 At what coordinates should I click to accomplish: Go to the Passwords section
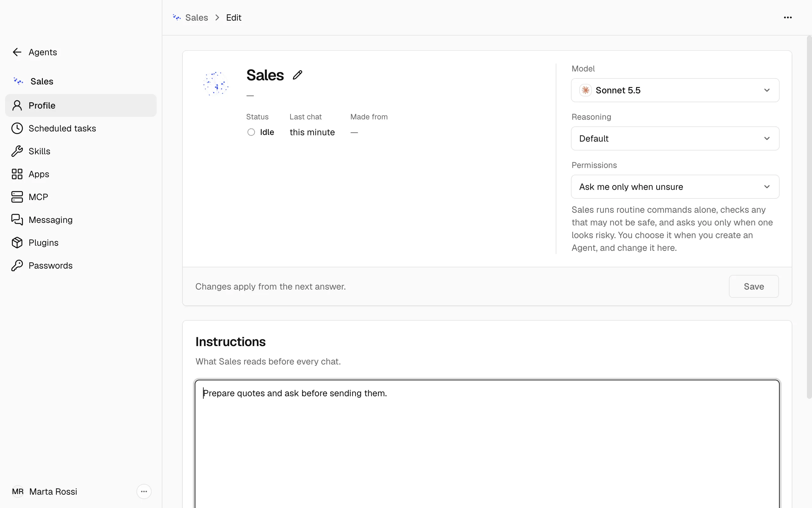[x=81, y=265]
